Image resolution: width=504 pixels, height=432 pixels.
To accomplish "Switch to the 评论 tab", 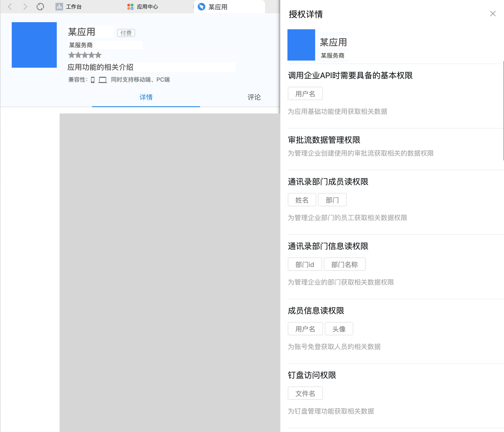I will click(x=254, y=97).
